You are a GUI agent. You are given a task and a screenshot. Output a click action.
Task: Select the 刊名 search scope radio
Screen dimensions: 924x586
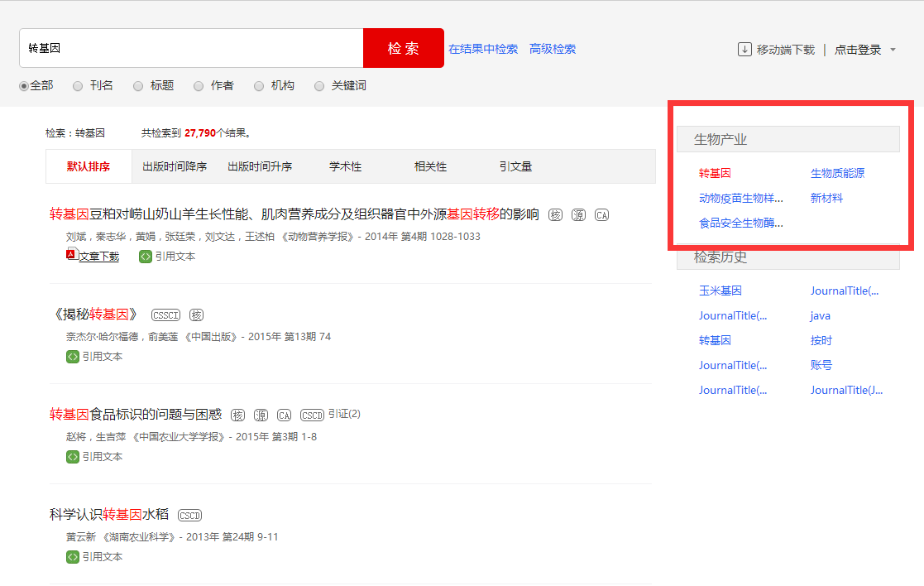coord(78,86)
